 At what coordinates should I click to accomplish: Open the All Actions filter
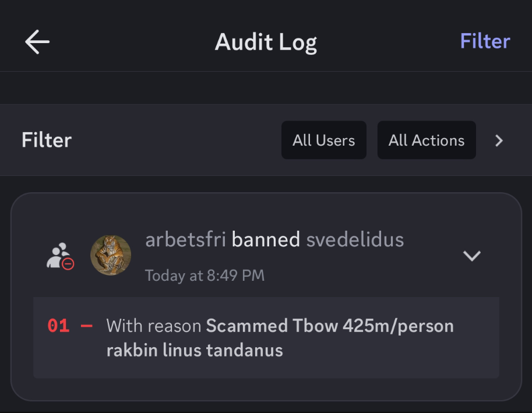coord(427,140)
